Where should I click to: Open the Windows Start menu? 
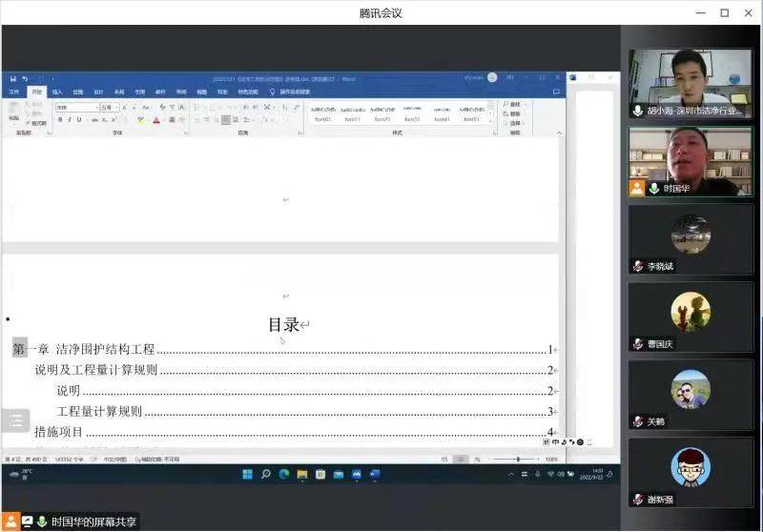pyautogui.click(x=247, y=474)
